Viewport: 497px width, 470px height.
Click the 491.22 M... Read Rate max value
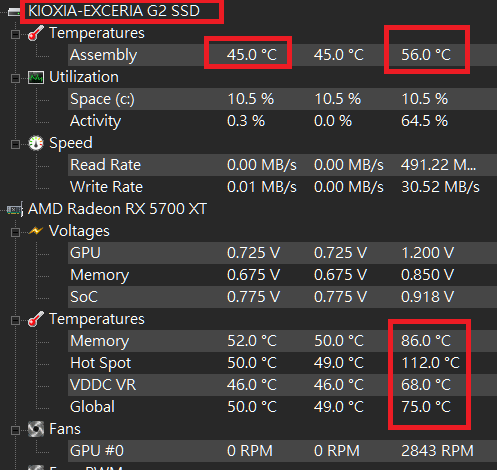point(439,165)
